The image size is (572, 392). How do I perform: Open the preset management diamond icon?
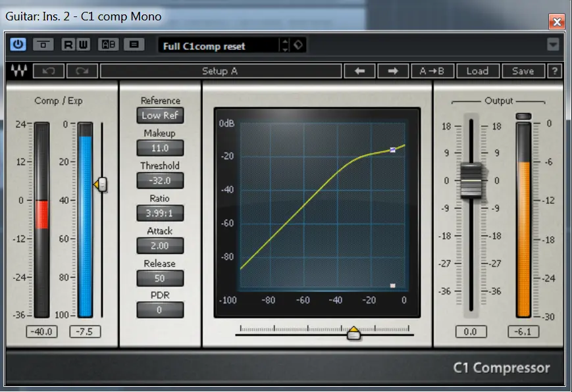coord(299,45)
